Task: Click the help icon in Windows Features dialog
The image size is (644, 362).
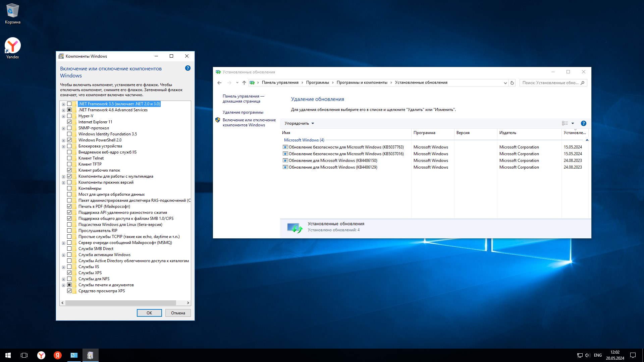Action: (x=188, y=68)
